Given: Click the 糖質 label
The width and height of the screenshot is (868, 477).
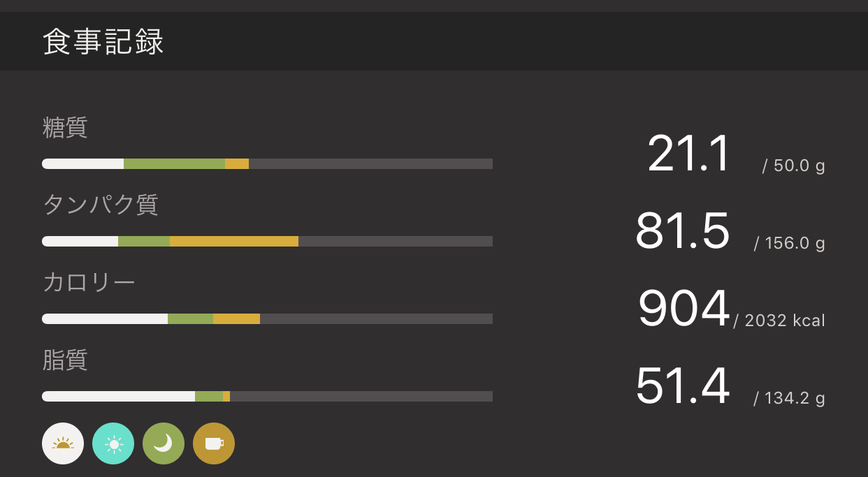Looking at the screenshot, I should click(65, 128).
